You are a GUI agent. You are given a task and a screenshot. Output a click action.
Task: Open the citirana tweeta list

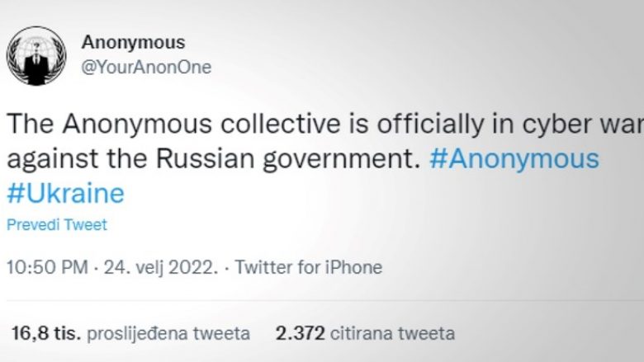coord(392,333)
